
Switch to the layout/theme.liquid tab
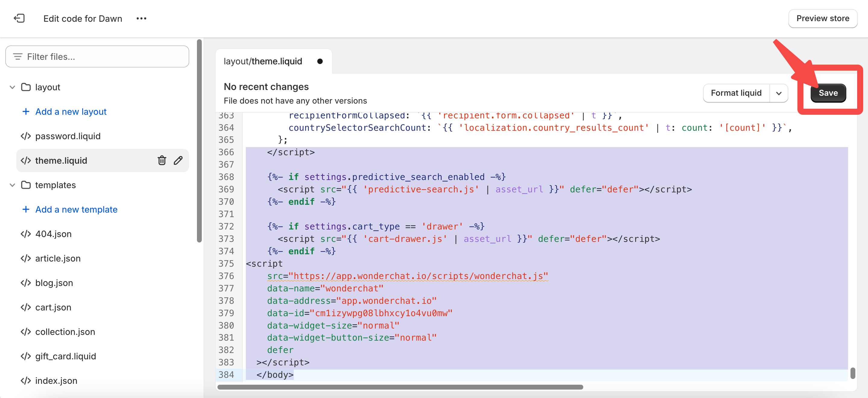pos(263,61)
